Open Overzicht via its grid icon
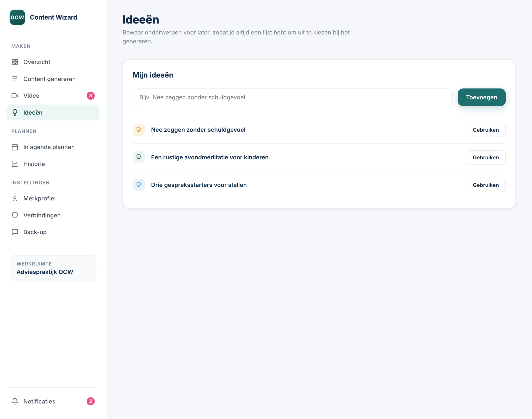The image size is (532, 419). [x=15, y=62]
